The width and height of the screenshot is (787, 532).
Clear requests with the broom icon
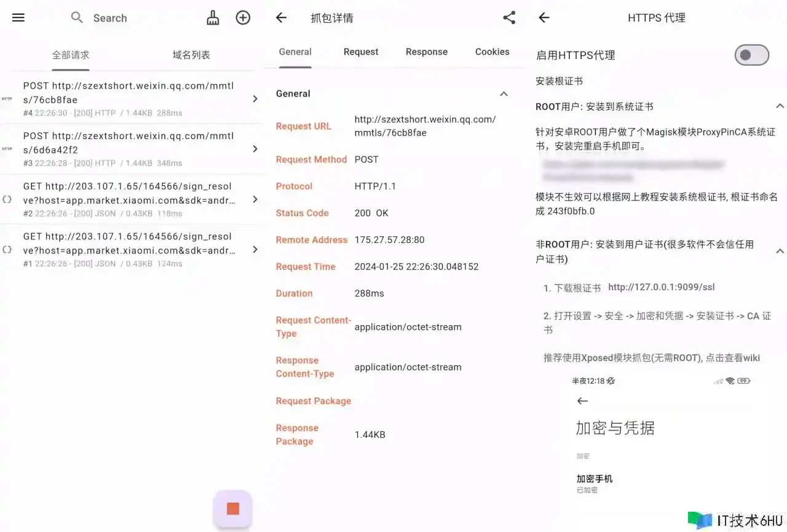213,18
